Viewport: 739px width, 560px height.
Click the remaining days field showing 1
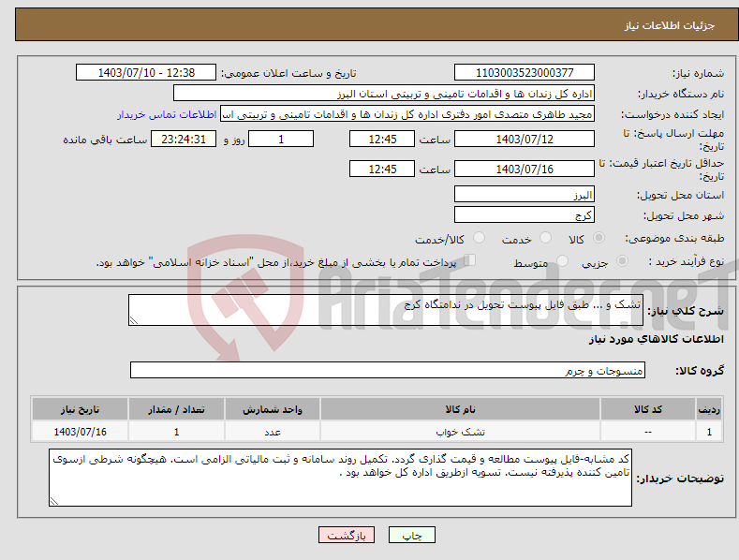click(281, 139)
